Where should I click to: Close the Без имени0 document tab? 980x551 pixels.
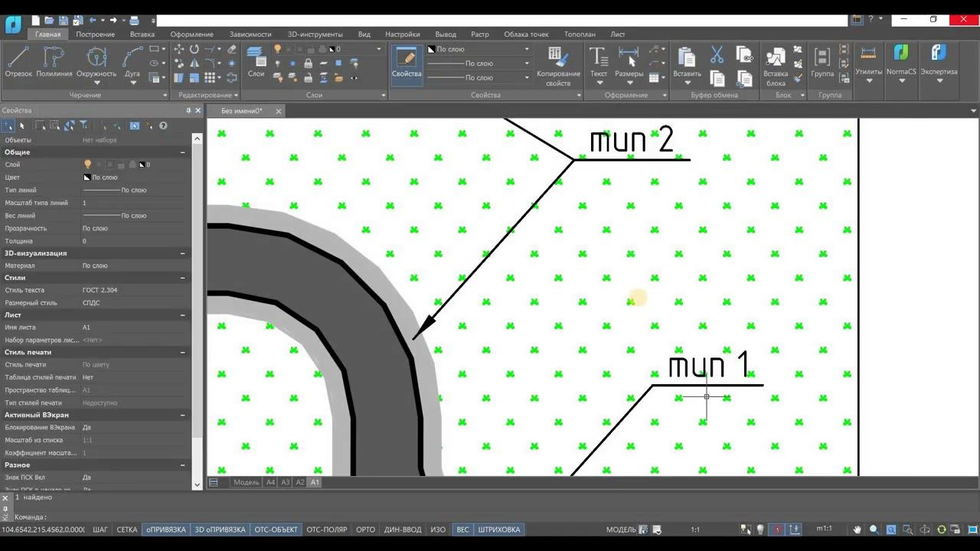(x=279, y=111)
